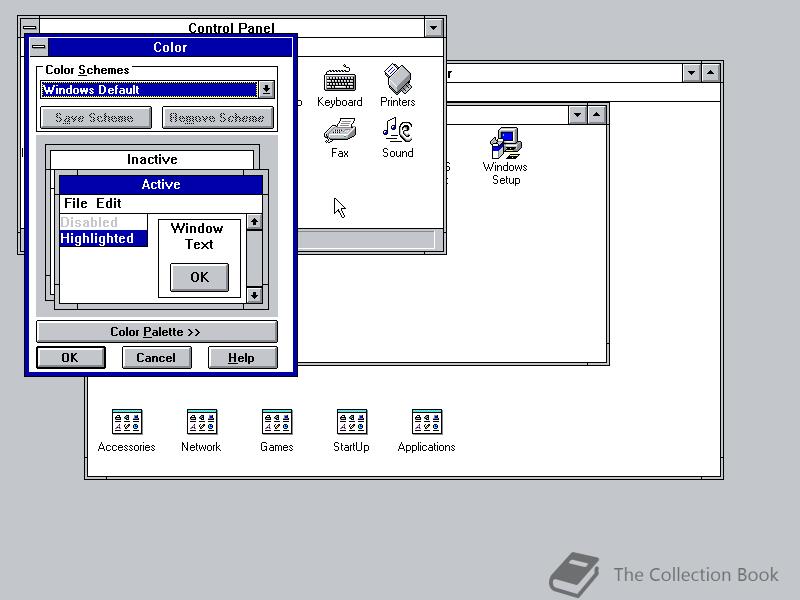Click the preview scrollbar track
This screenshot has width=800, height=600.
click(x=254, y=259)
